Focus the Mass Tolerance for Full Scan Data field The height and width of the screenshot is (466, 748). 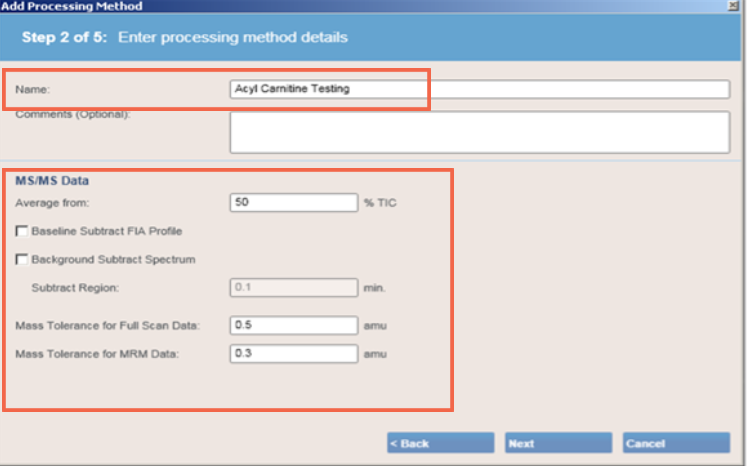[x=293, y=325]
